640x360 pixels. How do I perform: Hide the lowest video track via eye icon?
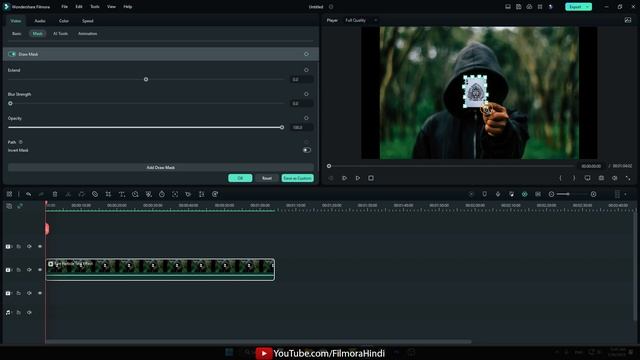tap(40, 293)
